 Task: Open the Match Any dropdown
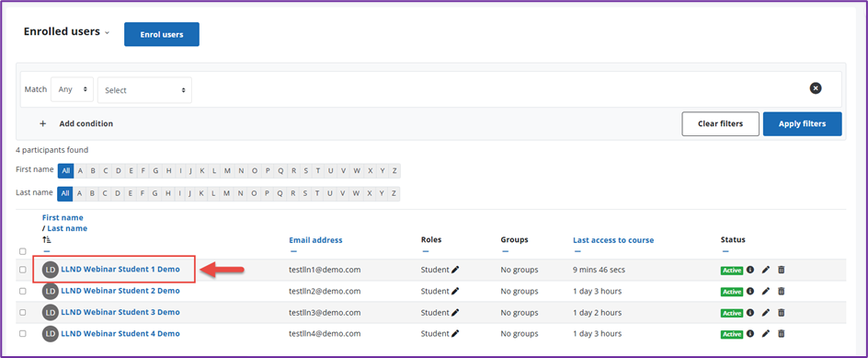tap(72, 89)
